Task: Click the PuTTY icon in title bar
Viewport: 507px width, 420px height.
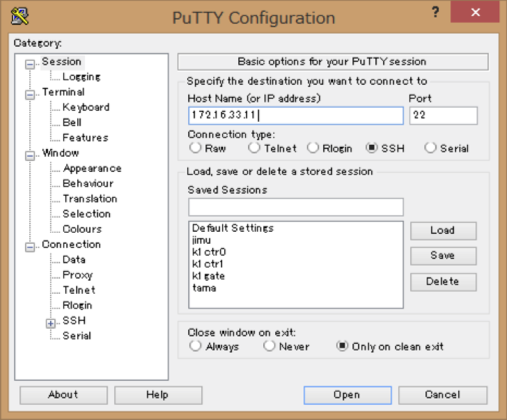Action: pyautogui.click(x=20, y=16)
